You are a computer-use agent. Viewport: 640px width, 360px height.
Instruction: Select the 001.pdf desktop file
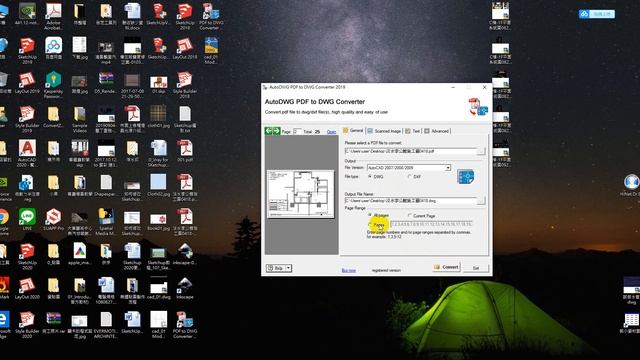(x=184, y=151)
